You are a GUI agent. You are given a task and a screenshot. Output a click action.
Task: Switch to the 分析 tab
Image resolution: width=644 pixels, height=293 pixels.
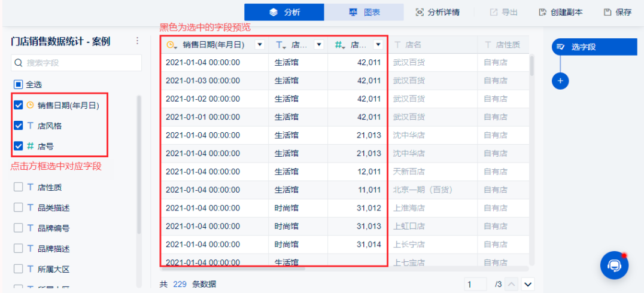(284, 13)
